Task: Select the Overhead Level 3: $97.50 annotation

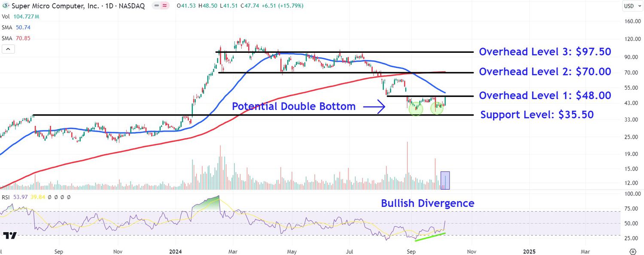Action: point(545,52)
